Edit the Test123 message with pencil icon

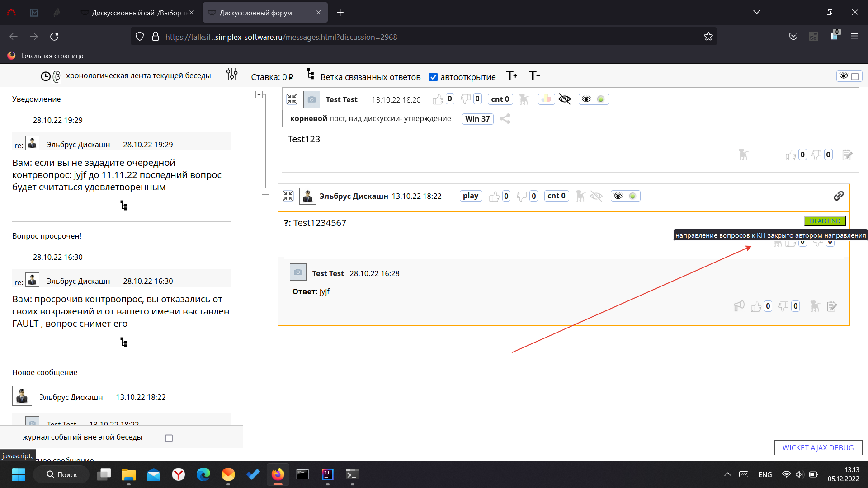click(847, 155)
